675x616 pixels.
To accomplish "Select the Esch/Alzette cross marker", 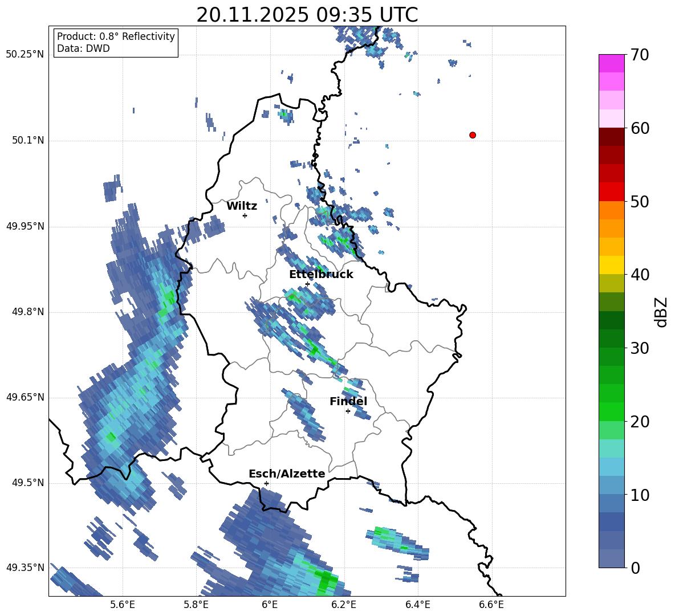I will [x=266, y=483].
